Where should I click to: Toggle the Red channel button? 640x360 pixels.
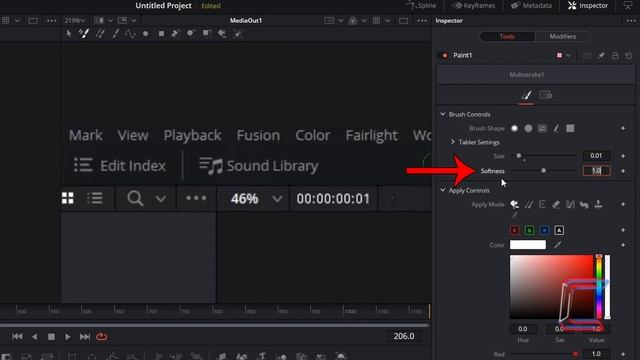(x=515, y=230)
